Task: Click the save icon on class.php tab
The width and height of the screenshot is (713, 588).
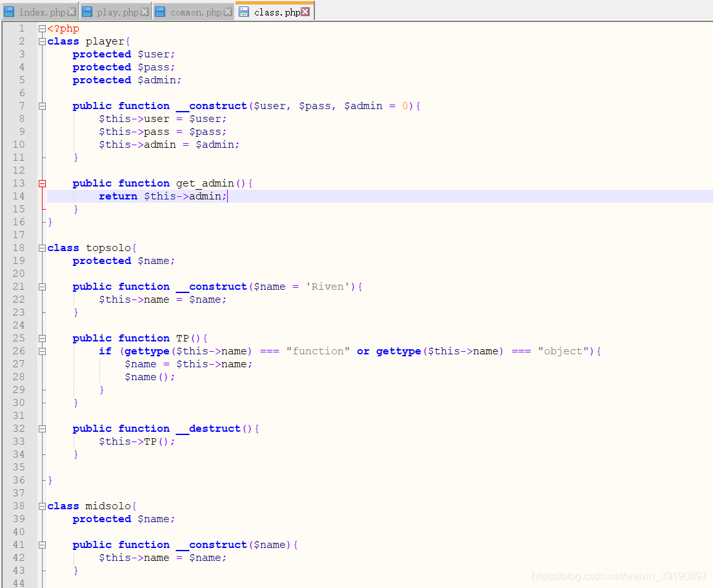Action: coord(244,12)
